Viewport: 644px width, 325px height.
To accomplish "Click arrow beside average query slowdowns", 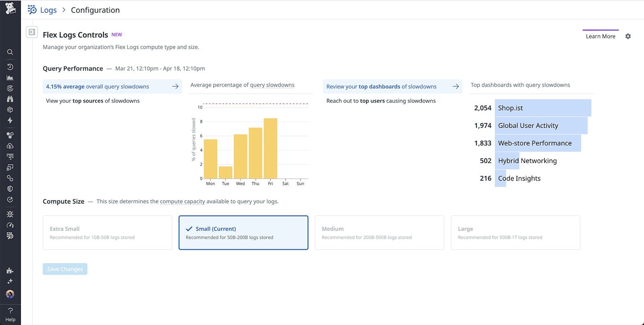I will pos(175,86).
